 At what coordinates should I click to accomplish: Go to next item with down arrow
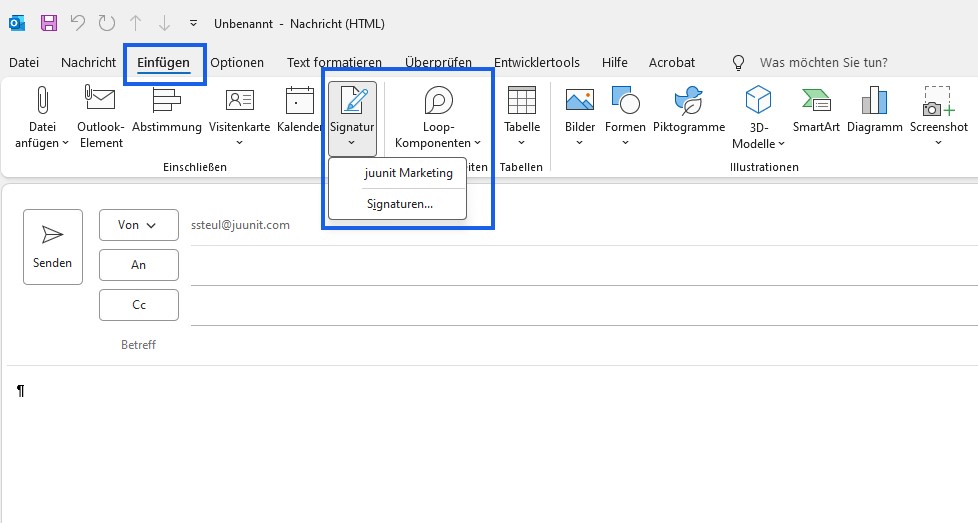pos(164,24)
